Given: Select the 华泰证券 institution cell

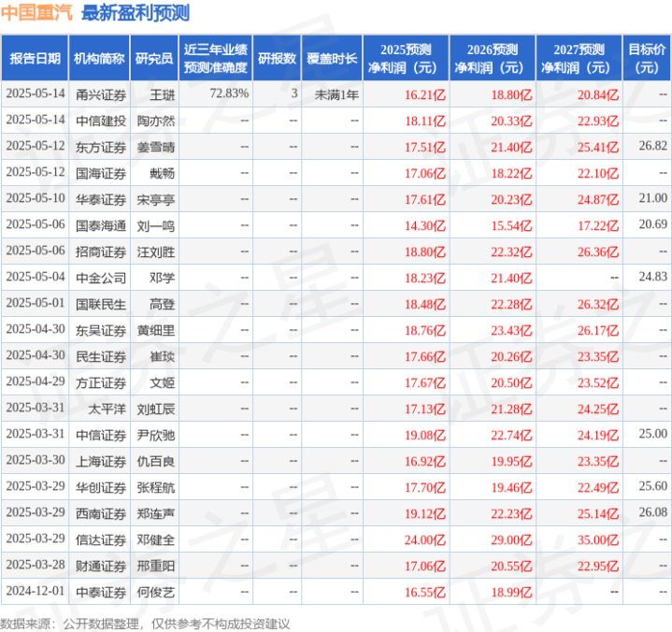Looking at the screenshot, I should tap(101, 199).
